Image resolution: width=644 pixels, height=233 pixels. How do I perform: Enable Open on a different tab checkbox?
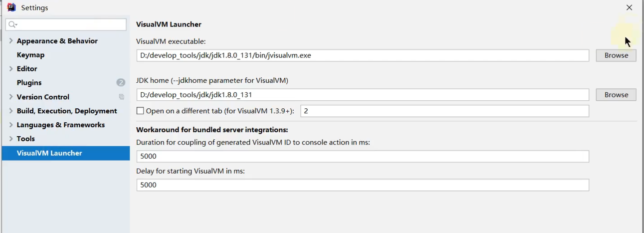[x=140, y=111]
